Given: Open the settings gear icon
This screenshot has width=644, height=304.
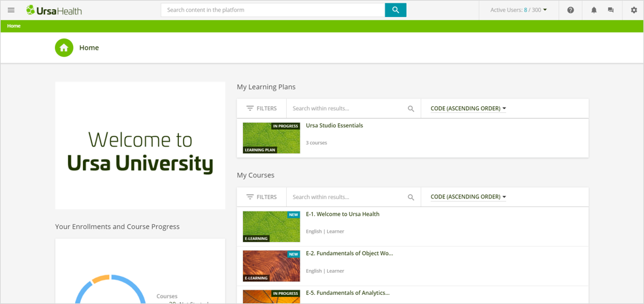Looking at the screenshot, I should coord(634,10).
